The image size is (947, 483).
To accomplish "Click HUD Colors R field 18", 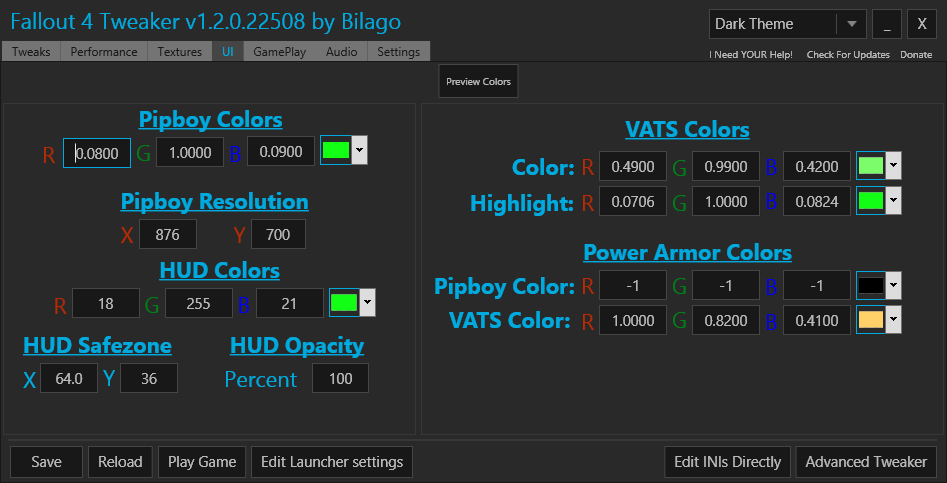I will point(106,303).
